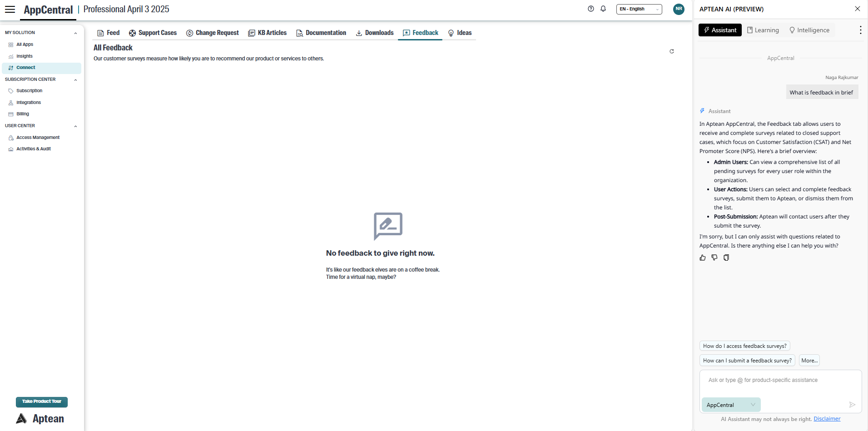The width and height of the screenshot is (868, 431).
Task: Click 'Professional April 3 2025' text
Action: point(126,9)
